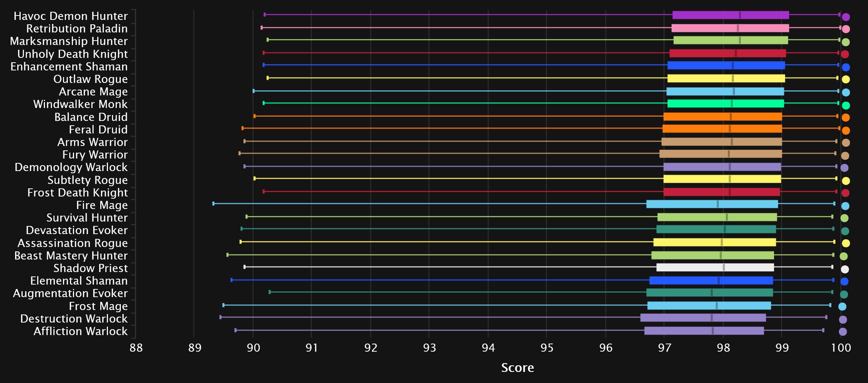The image size is (868, 383).
Task: Click the Havoc Demon Hunter max outlier dot
Action: tap(846, 17)
